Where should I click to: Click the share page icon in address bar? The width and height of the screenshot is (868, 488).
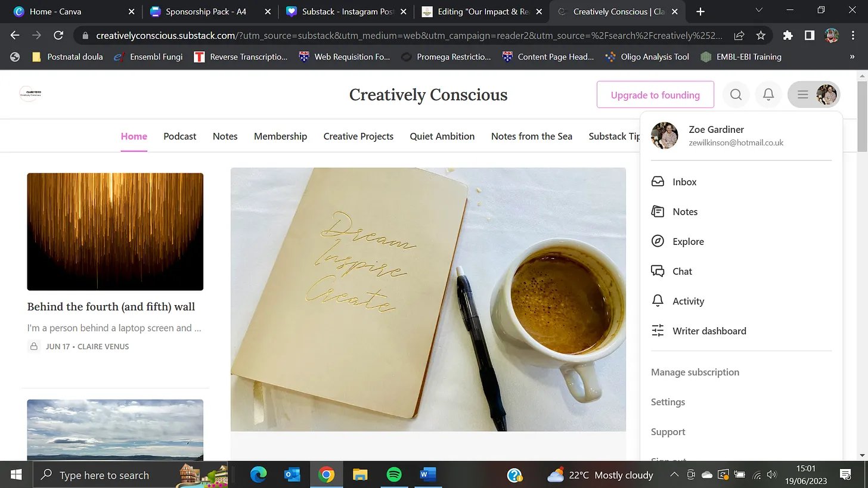[739, 36]
